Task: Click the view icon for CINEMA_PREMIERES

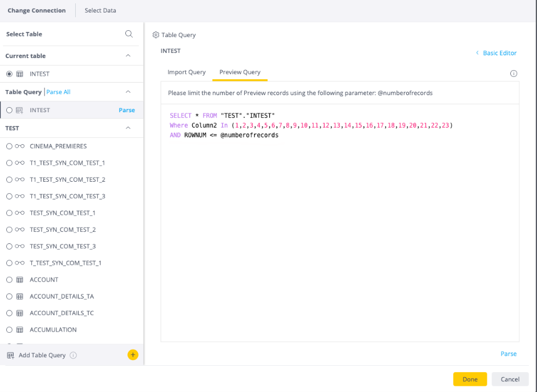Action: (x=19, y=146)
